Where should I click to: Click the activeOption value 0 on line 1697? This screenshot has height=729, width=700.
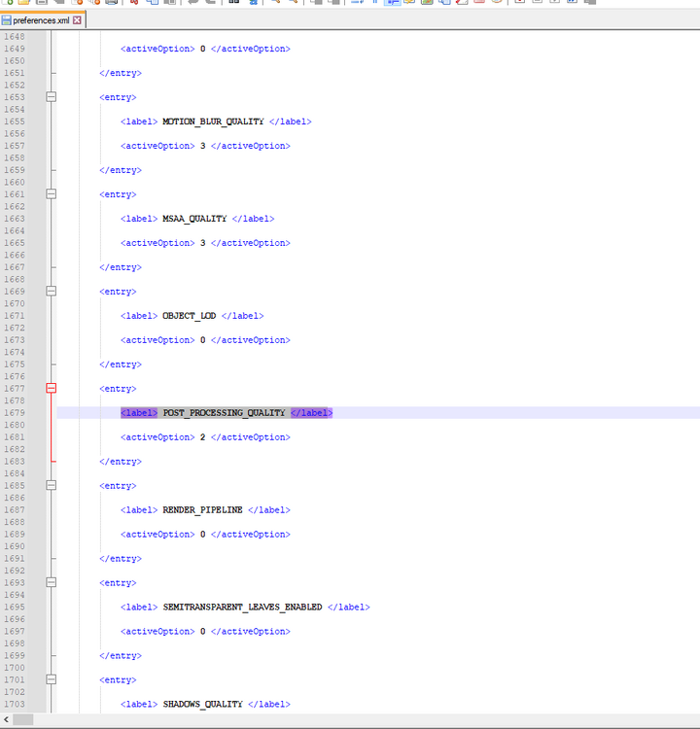tap(203, 632)
